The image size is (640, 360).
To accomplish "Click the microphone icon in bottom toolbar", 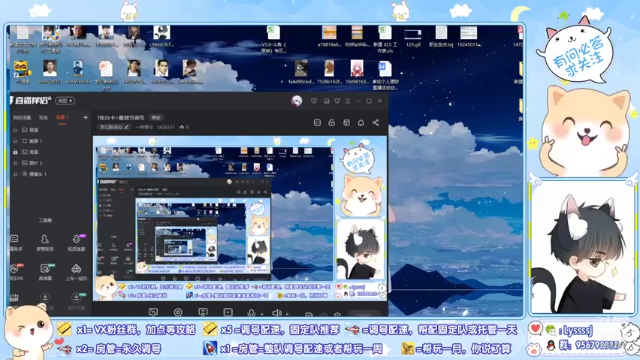I will point(251,313).
